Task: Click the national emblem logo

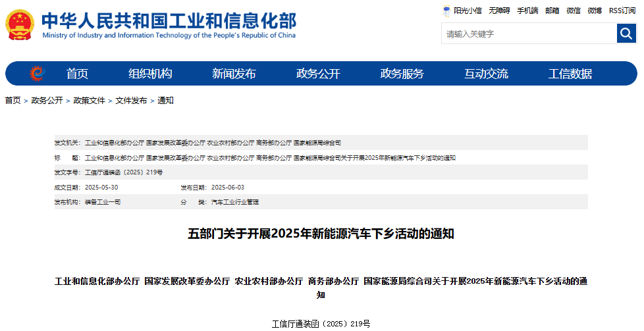Action: 20,25
